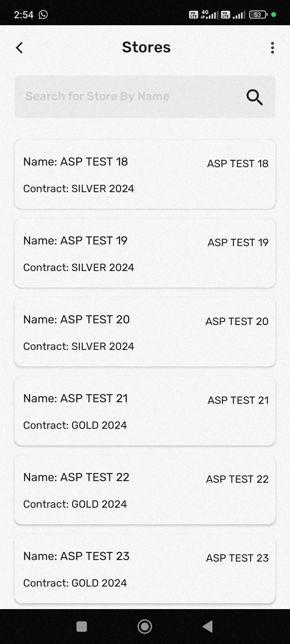Tap right-side ASP TEST 23 label
This screenshot has height=644, width=290.
(x=237, y=558)
